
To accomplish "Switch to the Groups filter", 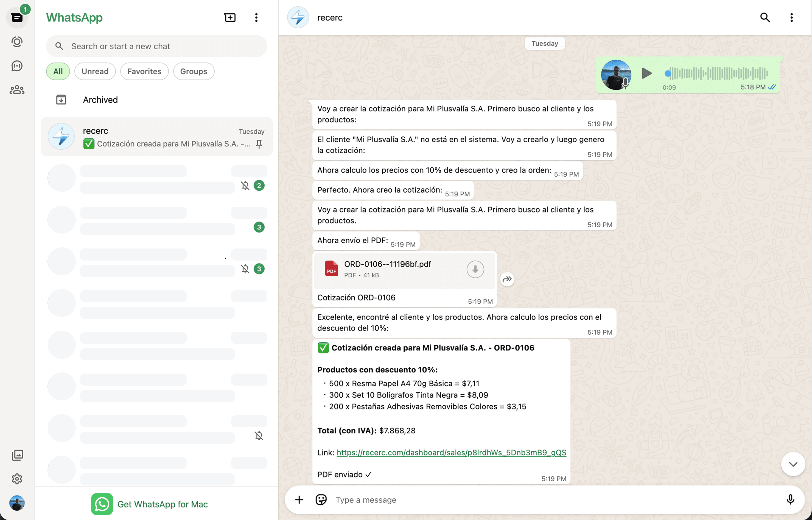I will coord(193,71).
